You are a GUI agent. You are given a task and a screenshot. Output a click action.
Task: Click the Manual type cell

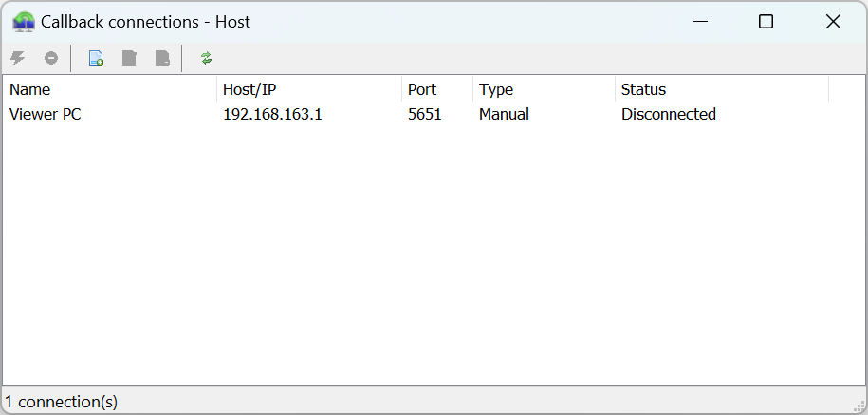coord(504,114)
